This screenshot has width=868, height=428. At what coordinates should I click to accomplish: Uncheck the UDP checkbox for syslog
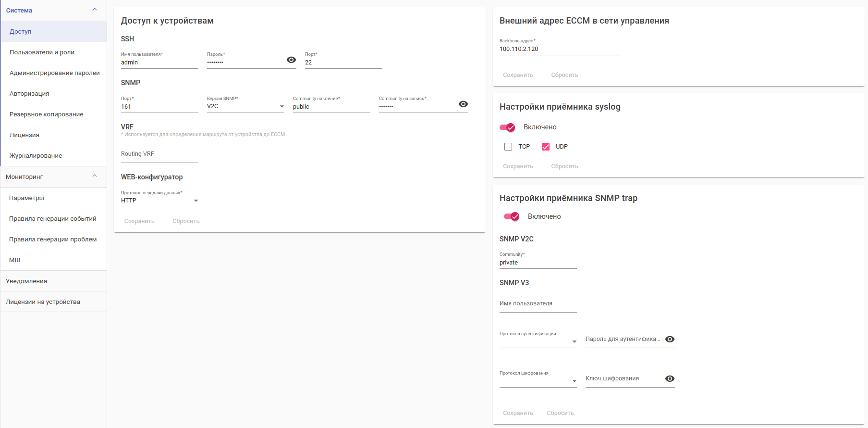point(546,147)
